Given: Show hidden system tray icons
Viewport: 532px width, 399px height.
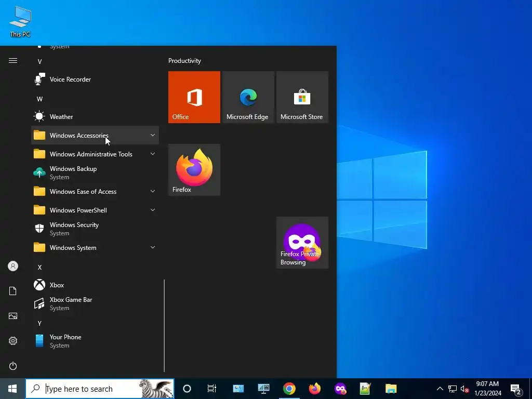Looking at the screenshot, I should (440, 389).
